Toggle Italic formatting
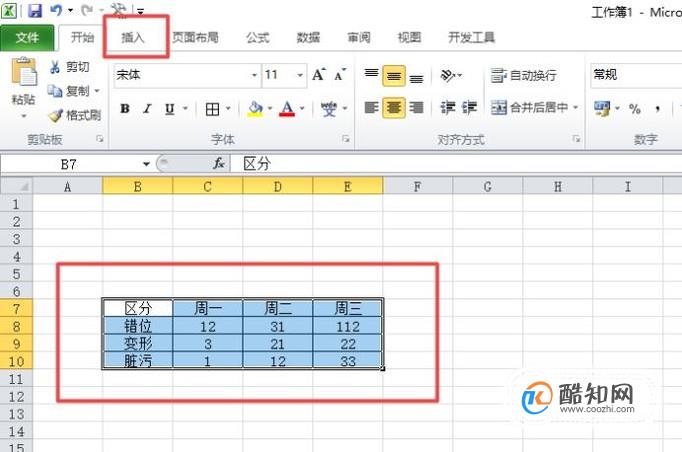The image size is (682, 452). point(147,109)
